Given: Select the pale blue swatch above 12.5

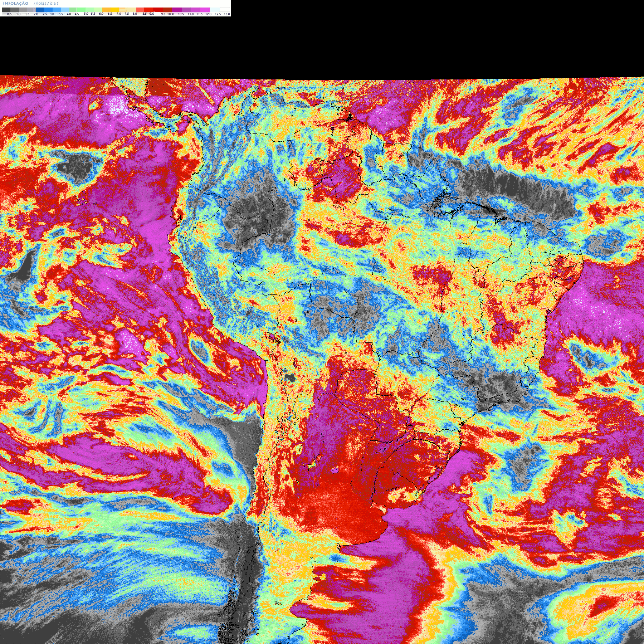Looking at the screenshot, I should point(215,10).
